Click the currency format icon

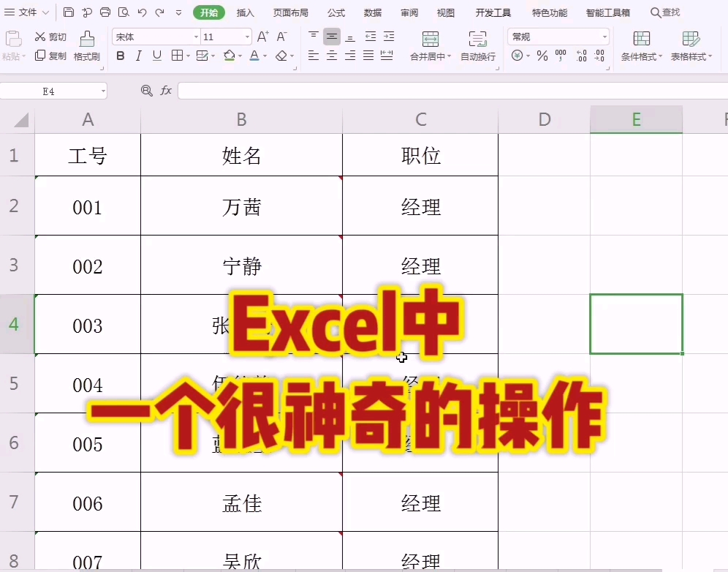click(x=517, y=56)
